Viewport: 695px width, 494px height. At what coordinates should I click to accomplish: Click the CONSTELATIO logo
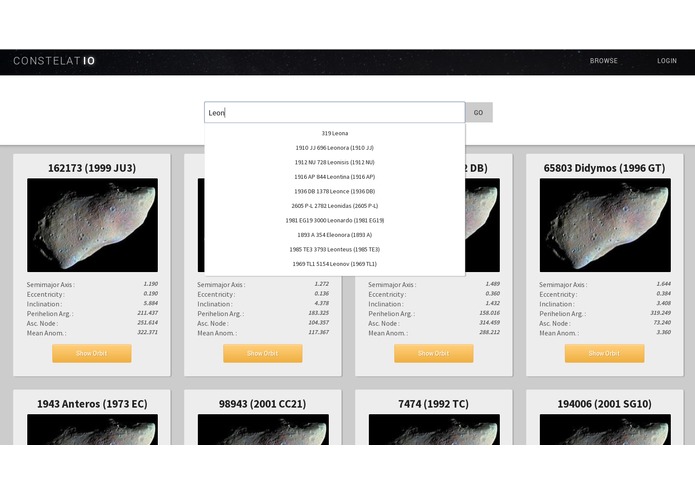tap(54, 61)
